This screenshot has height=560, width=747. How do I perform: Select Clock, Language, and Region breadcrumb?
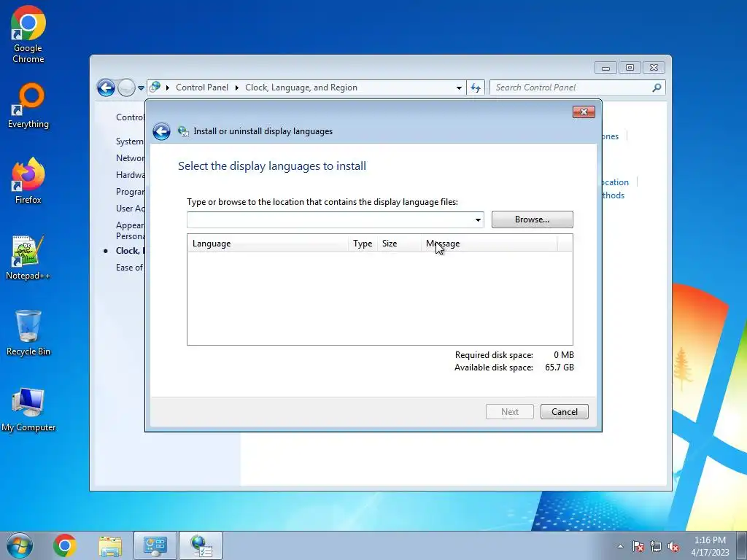pyautogui.click(x=301, y=87)
